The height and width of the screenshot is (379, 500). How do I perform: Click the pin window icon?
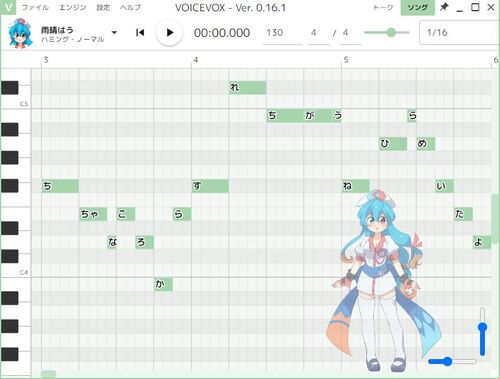point(444,7)
